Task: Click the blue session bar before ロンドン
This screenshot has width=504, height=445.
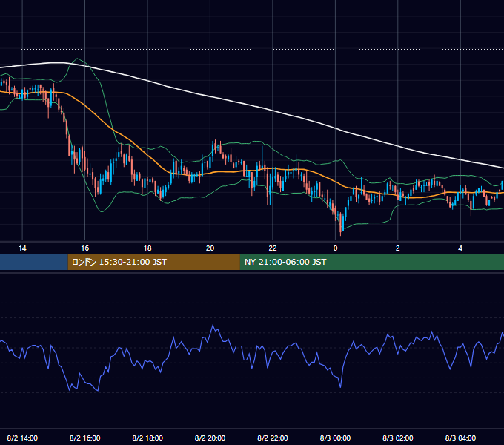Action: 34,262
